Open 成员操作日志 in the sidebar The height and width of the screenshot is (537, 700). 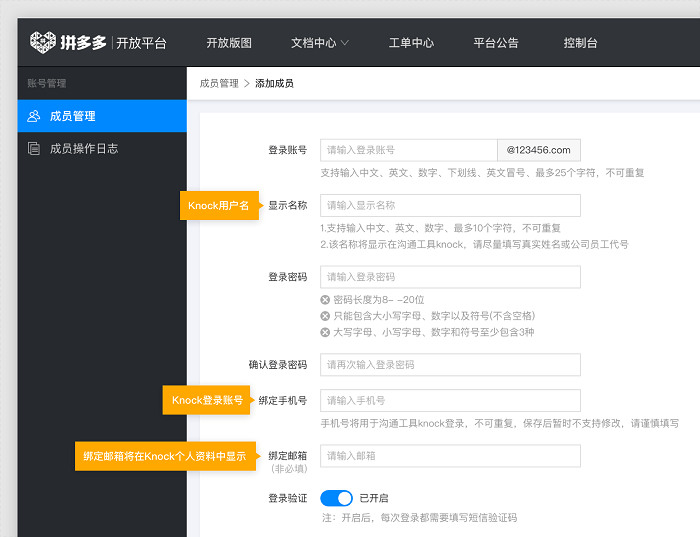[x=84, y=148]
